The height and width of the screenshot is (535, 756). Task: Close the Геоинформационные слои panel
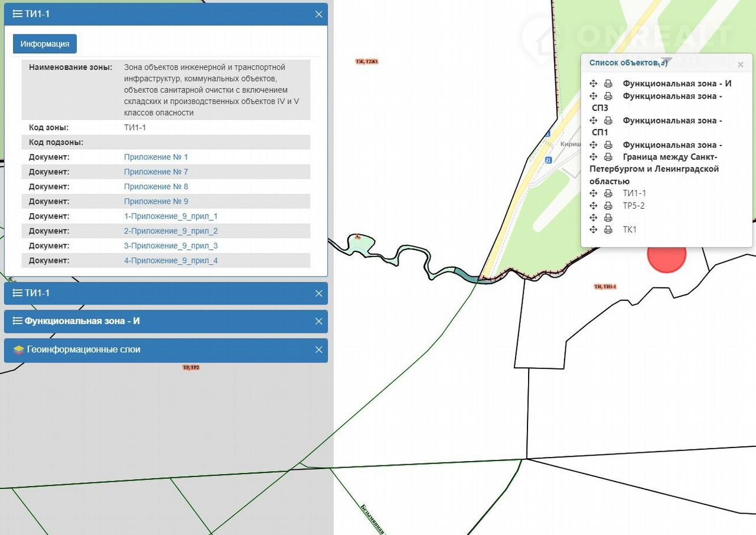pyautogui.click(x=319, y=350)
